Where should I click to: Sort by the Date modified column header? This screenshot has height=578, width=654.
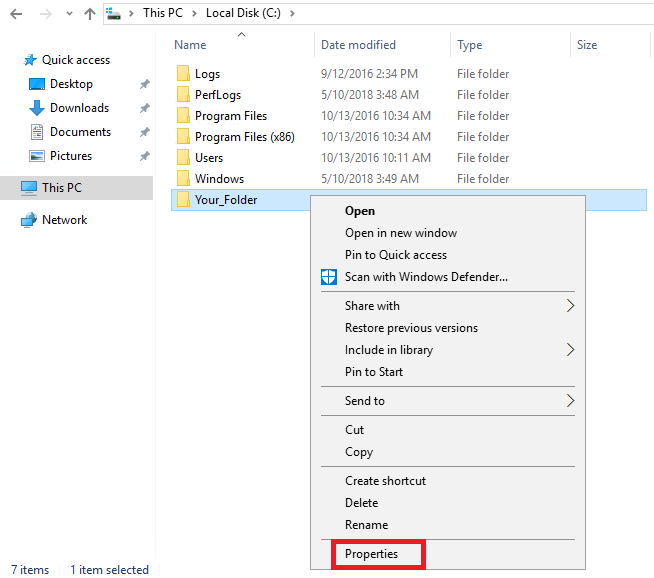(x=358, y=45)
